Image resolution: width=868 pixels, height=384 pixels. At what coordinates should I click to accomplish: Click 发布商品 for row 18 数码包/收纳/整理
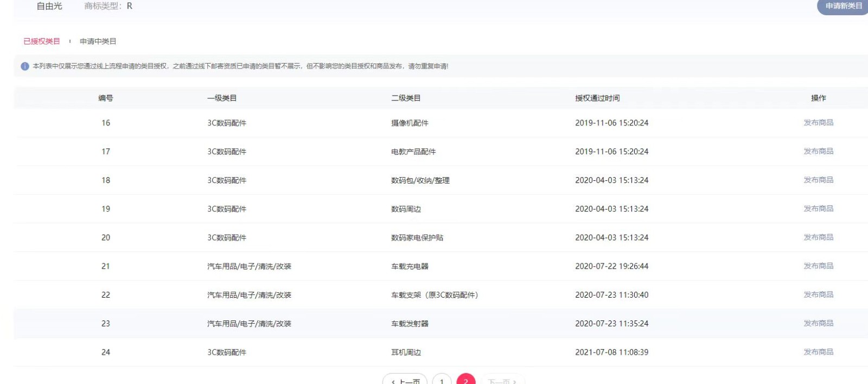819,180
